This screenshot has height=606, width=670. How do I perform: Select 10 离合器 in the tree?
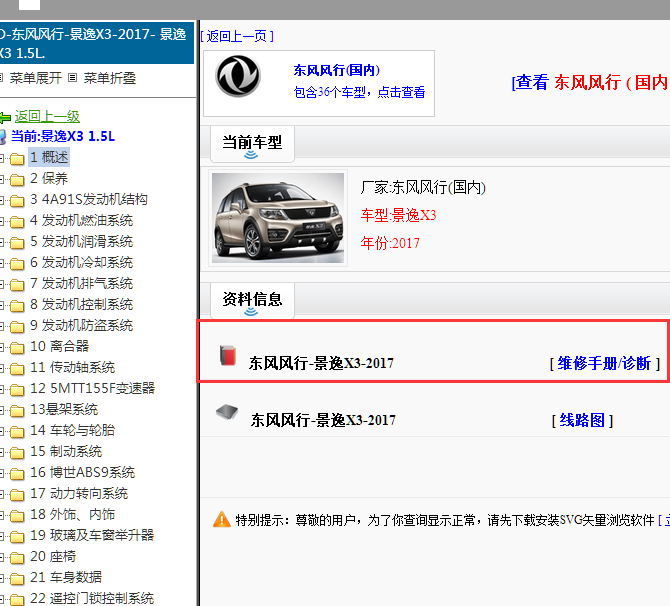click(x=59, y=346)
